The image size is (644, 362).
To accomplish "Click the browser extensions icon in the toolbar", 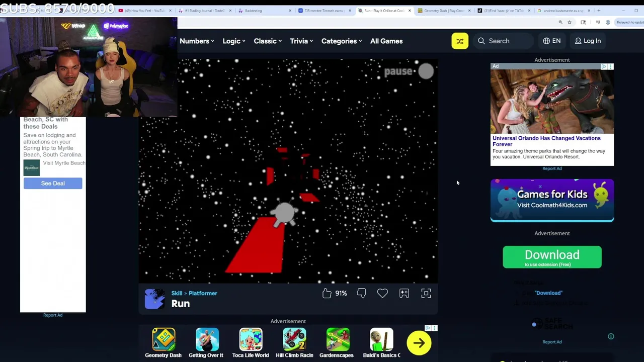I will point(583,22).
